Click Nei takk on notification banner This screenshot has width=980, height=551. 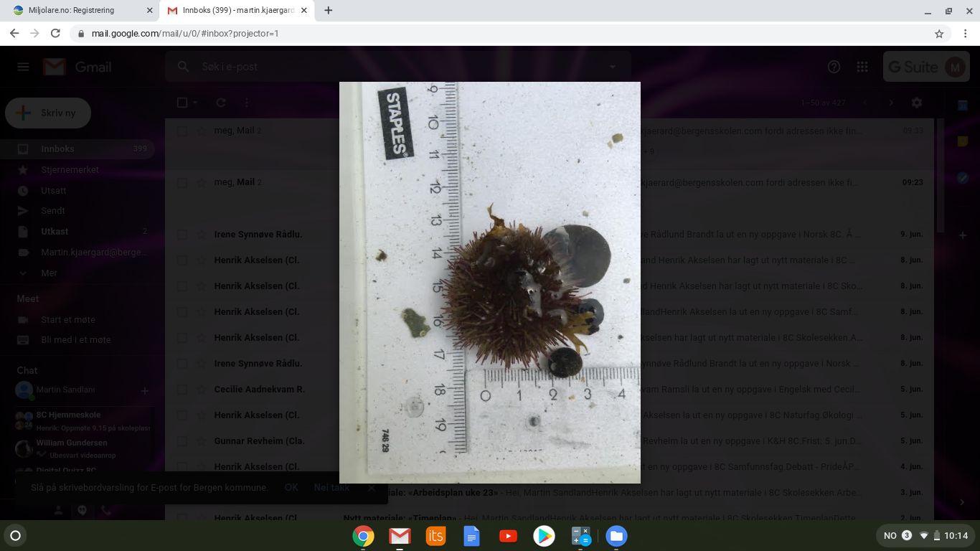(331, 487)
